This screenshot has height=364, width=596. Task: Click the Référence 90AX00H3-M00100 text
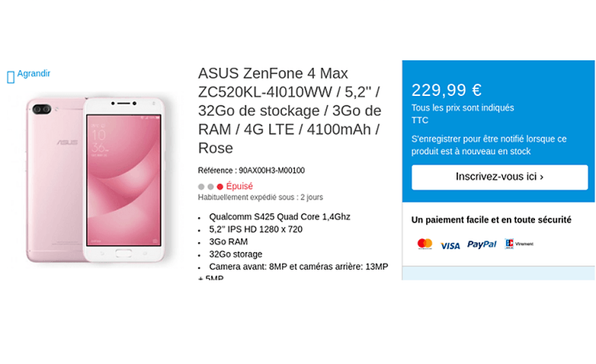pyautogui.click(x=251, y=171)
